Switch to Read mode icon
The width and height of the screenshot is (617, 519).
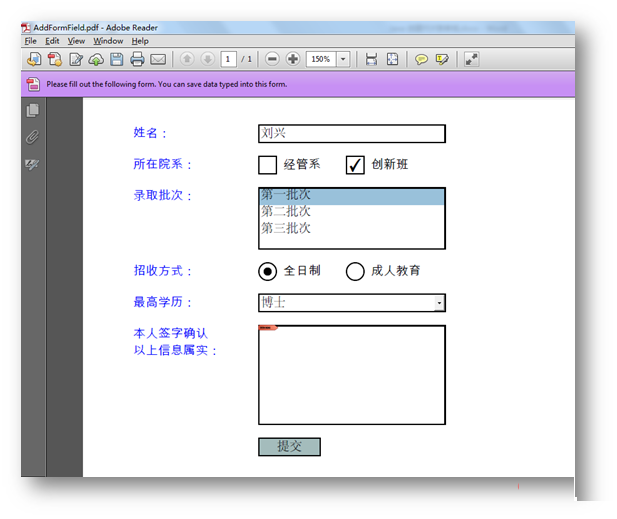pos(471,59)
